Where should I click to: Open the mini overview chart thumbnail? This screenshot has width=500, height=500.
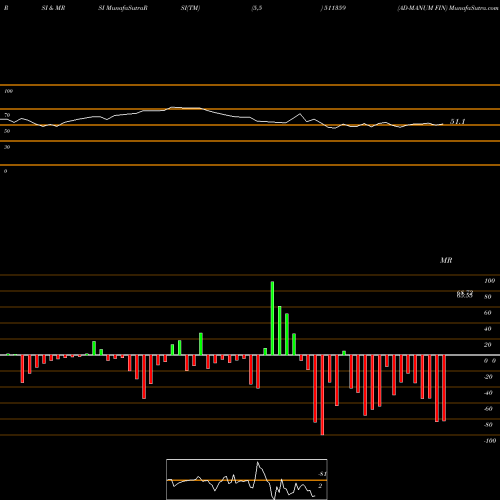click(247, 479)
